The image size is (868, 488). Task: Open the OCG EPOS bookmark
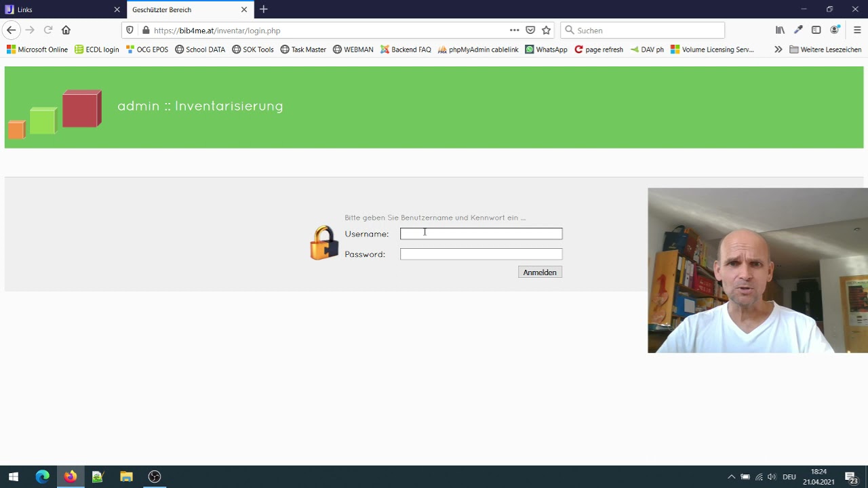pyautogui.click(x=147, y=49)
